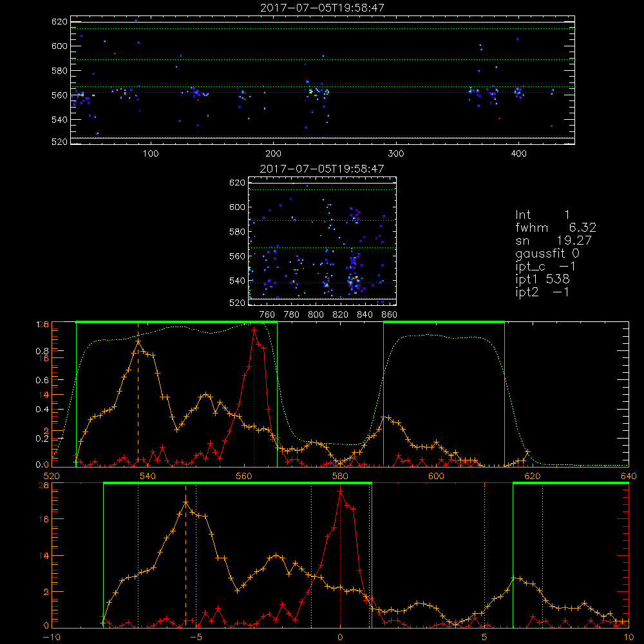Click x-axis label 200 on the top plot
This screenshot has width=644, height=644.
tap(273, 154)
